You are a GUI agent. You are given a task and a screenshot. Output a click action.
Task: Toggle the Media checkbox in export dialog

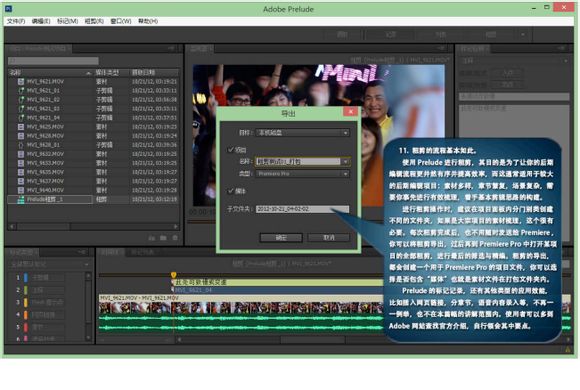(x=231, y=191)
